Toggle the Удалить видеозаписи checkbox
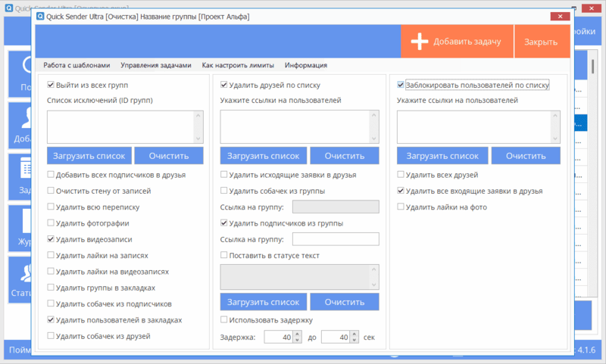 [51, 239]
